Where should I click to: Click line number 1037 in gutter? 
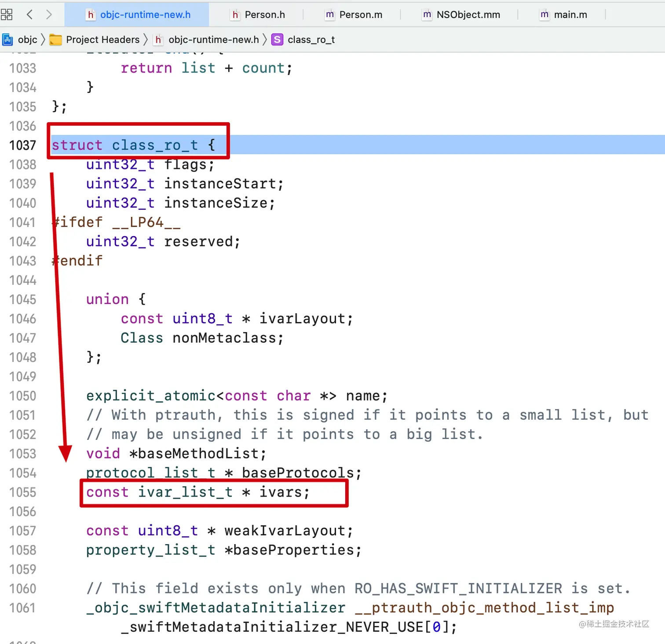tap(22, 145)
